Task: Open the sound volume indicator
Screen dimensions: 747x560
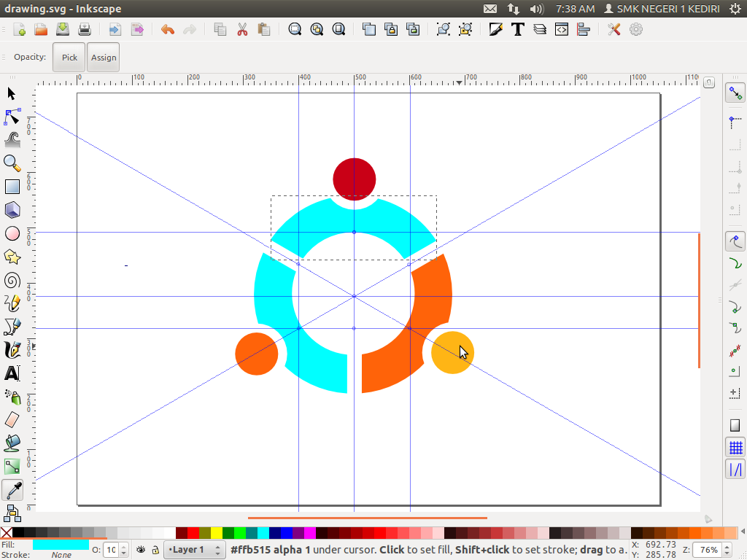Action: pos(536,9)
